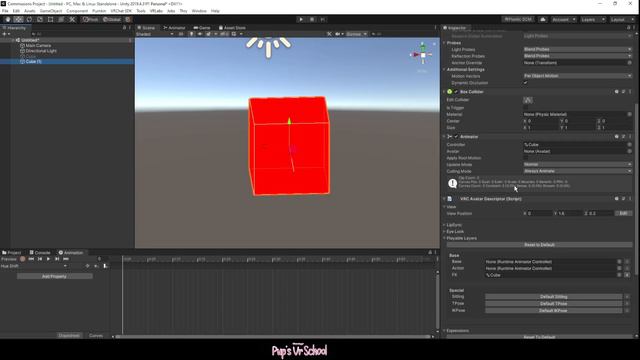Click the Step frame button in the top toolbar

[322, 19]
